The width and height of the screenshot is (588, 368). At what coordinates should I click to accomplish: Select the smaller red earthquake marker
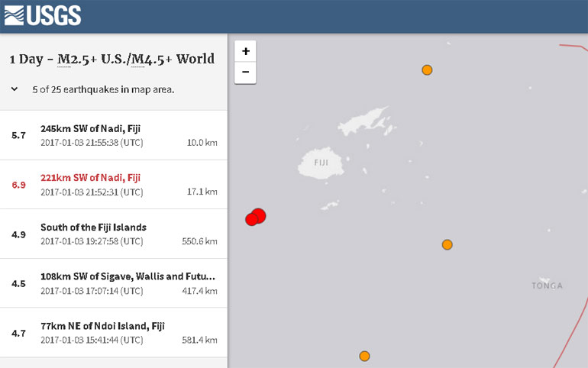point(251,220)
